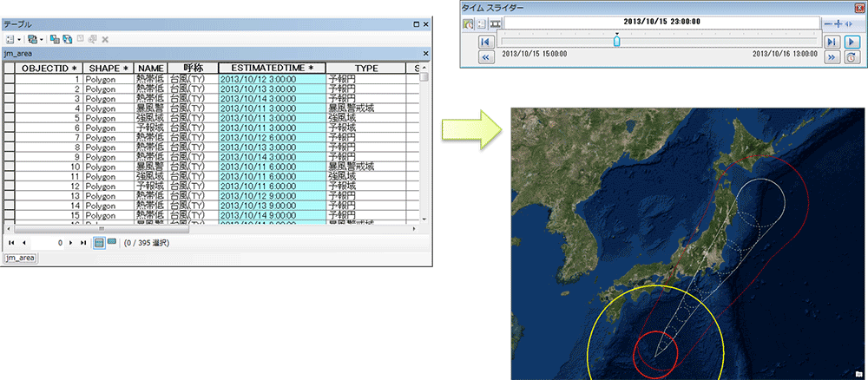Toggle Show all records view

point(99,243)
